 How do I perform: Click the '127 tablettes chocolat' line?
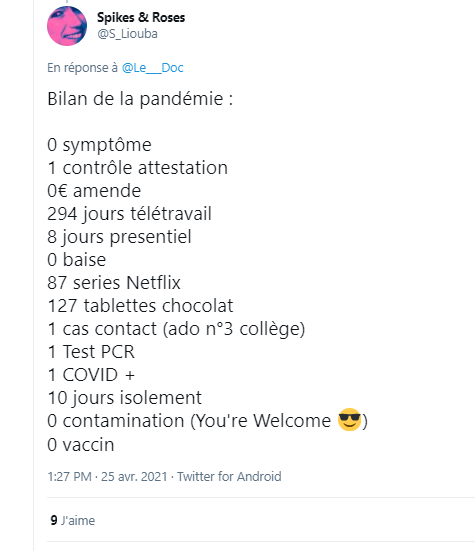tap(140, 306)
